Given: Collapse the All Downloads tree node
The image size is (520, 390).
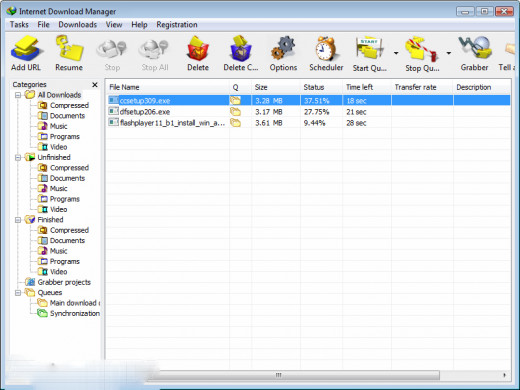Looking at the screenshot, I should [x=18, y=95].
